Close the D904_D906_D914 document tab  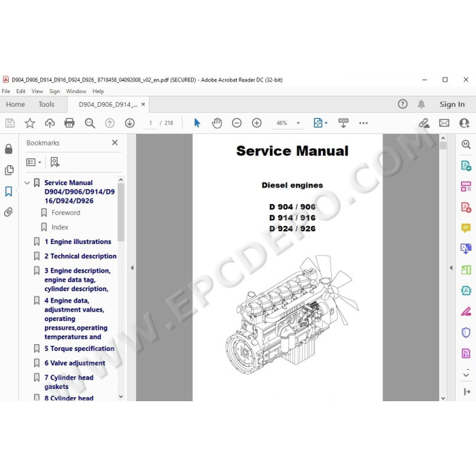coord(143,104)
